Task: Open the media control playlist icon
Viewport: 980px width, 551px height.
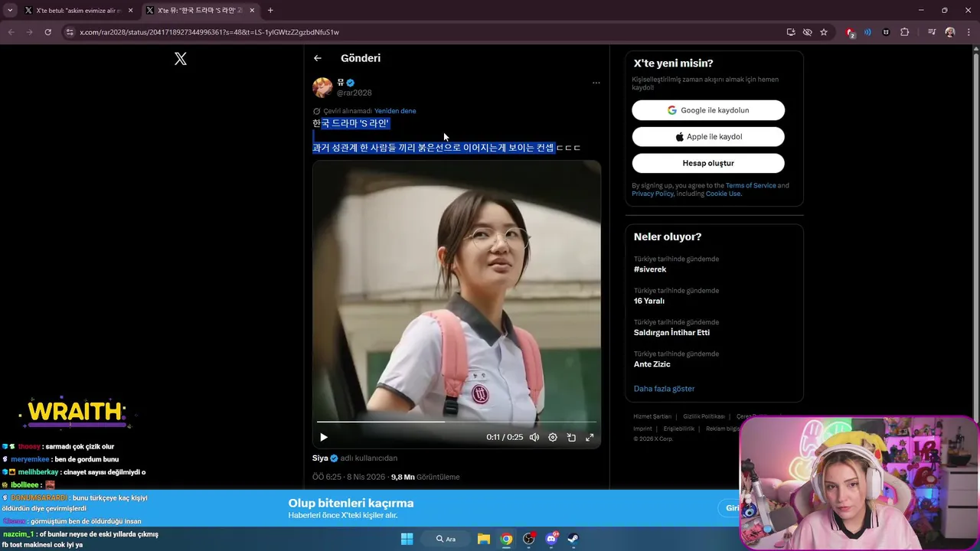Action: pyautogui.click(x=932, y=32)
